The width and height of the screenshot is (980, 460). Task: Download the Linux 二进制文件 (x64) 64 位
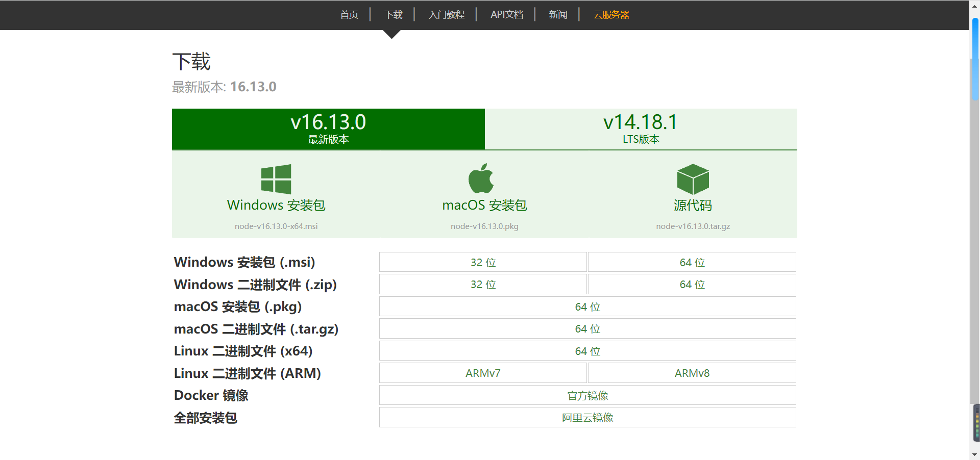tap(587, 351)
